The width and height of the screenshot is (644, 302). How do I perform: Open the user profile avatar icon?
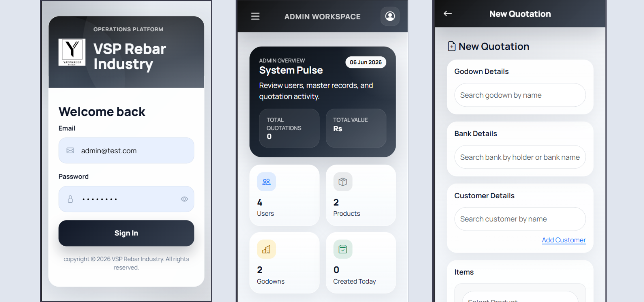click(x=390, y=16)
